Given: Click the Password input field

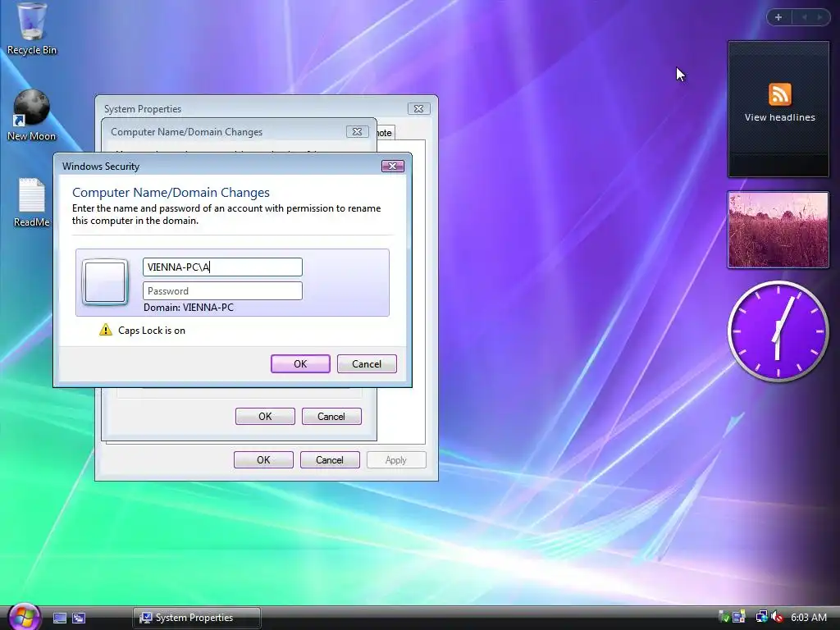Looking at the screenshot, I should pyautogui.click(x=222, y=291).
